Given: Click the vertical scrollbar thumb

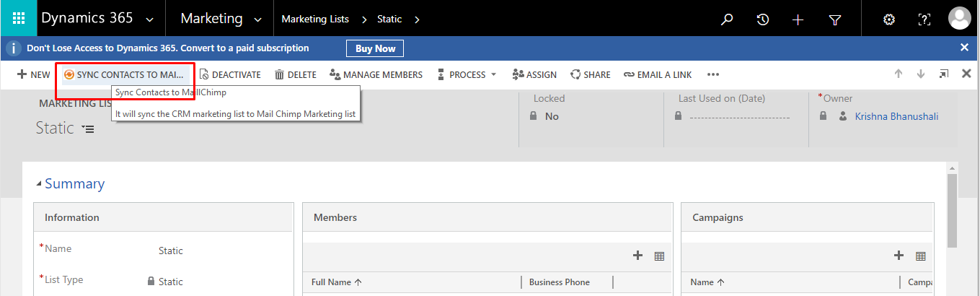Looking at the screenshot, I should tap(952, 211).
